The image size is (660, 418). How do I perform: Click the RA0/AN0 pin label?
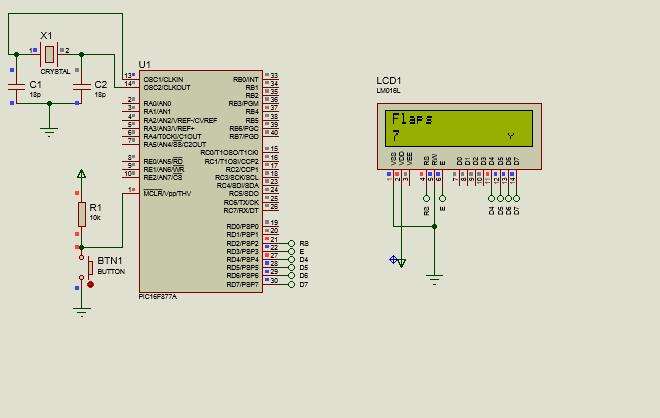[x=157, y=104]
